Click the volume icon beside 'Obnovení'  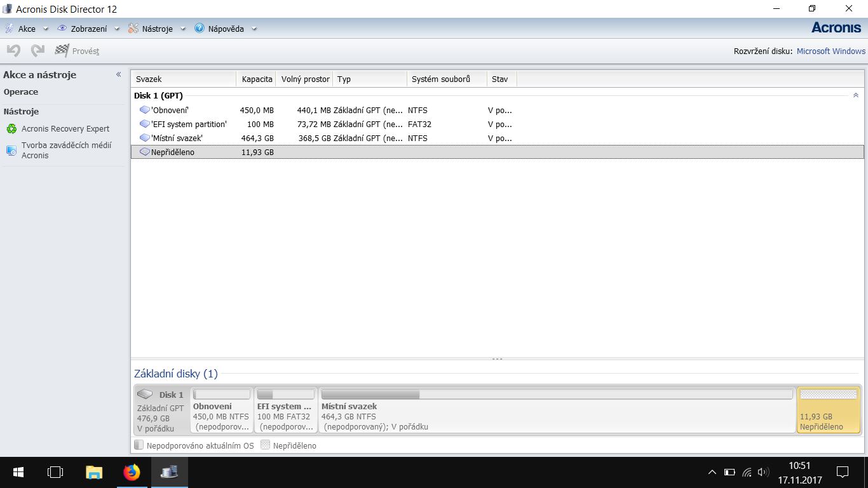[144, 110]
